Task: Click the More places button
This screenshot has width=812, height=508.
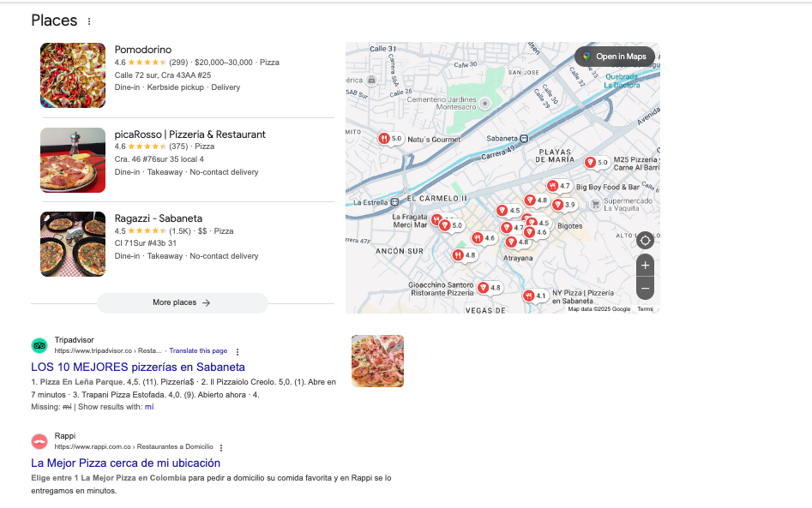Action: pyautogui.click(x=183, y=302)
